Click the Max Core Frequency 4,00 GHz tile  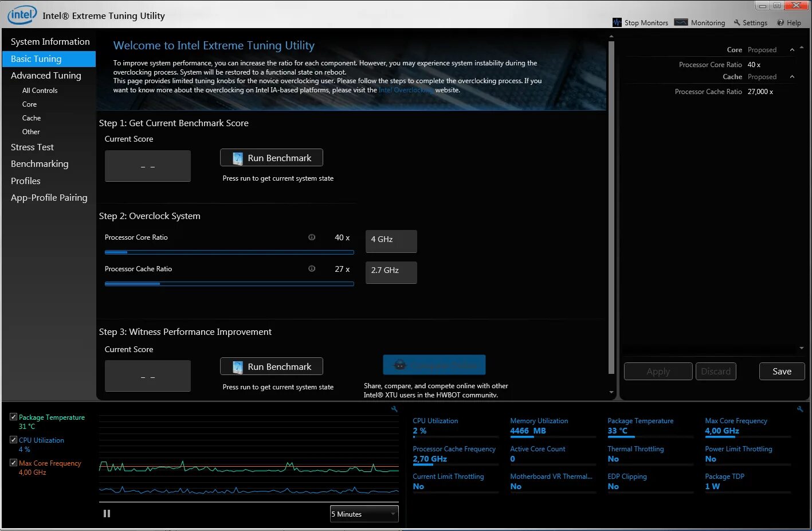[x=747, y=426]
